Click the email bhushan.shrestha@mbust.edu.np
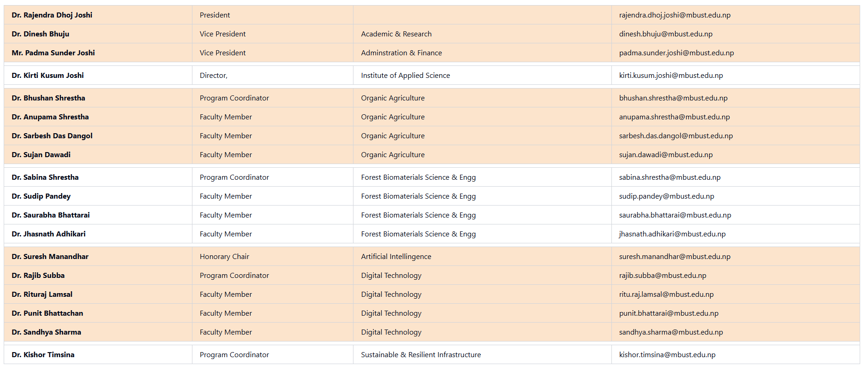Viewport: 868px width, 371px height. [673, 98]
